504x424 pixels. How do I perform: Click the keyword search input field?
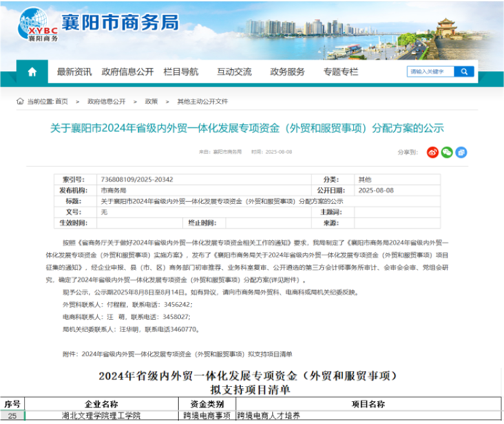click(430, 72)
